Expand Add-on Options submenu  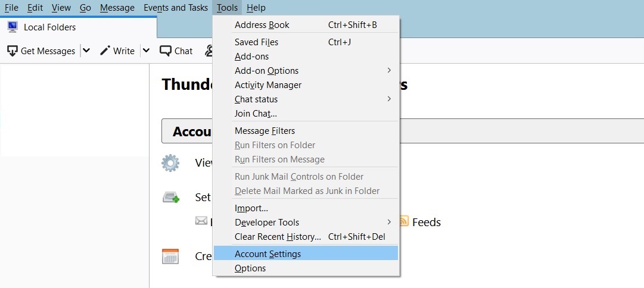[389, 71]
